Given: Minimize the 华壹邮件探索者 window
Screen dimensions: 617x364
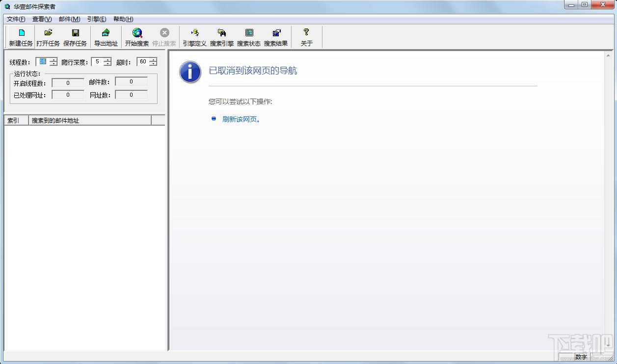Looking at the screenshot, I should tap(571, 5).
